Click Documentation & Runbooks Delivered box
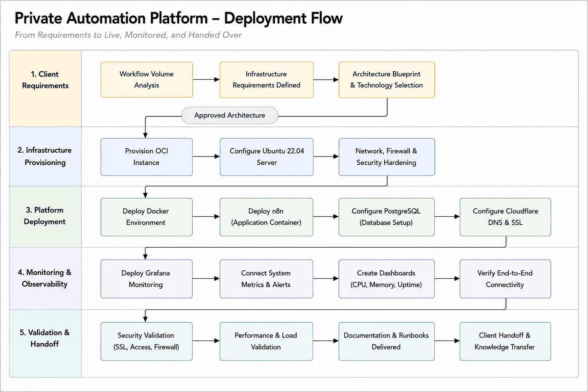This screenshot has height=392, width=588. (x=387, y=341)
